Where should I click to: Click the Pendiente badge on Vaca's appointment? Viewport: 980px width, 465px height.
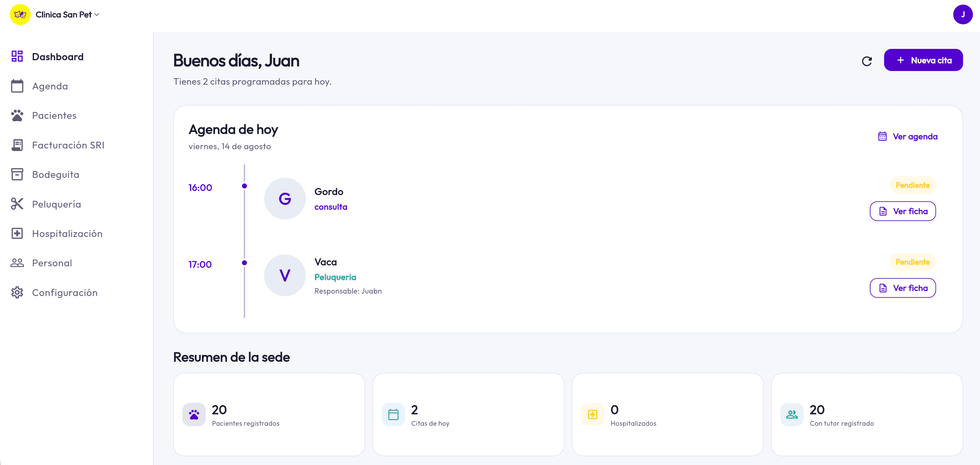coord(912,262)
